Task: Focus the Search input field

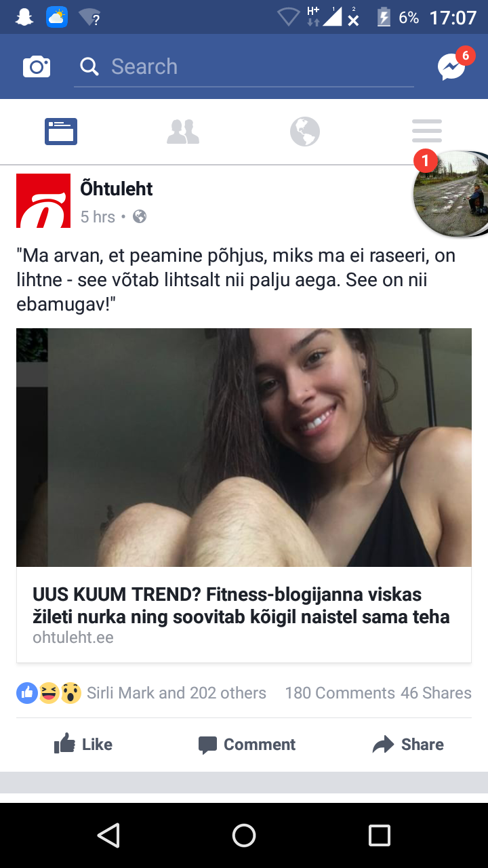Action: (x=244, y=66)
